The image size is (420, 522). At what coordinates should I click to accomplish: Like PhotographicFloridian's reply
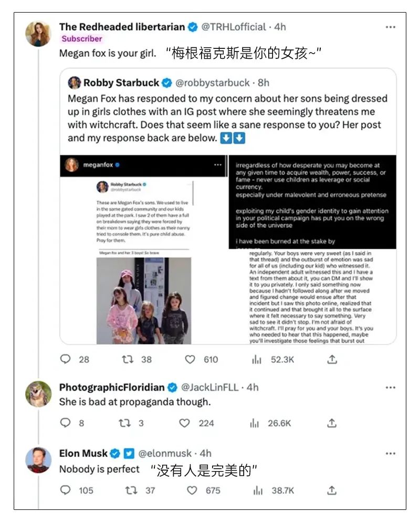click(x=185, y=423)
